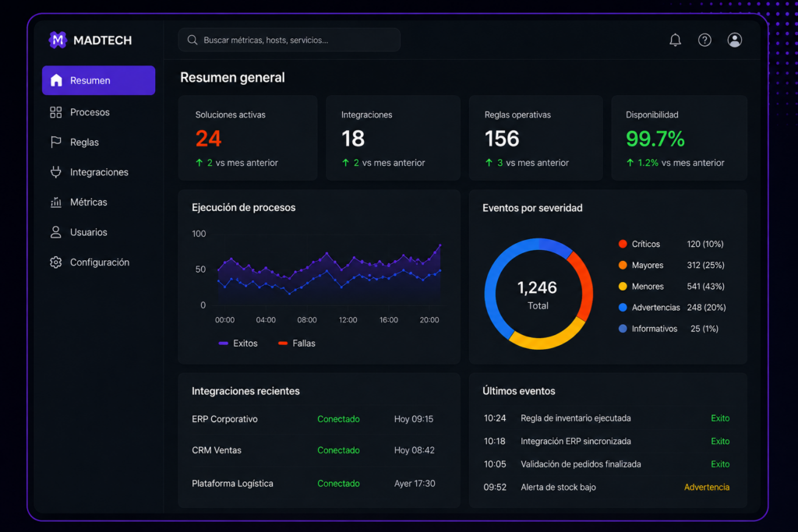Click the Advertencias blue legend dot
Screen dimensions: 798x532
coord(623,307)
